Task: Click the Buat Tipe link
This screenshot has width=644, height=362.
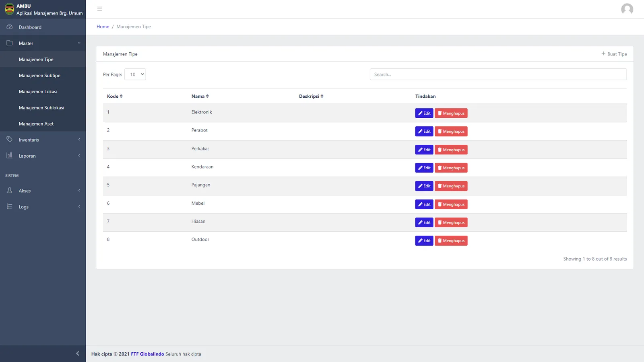Action: point(614,54)
